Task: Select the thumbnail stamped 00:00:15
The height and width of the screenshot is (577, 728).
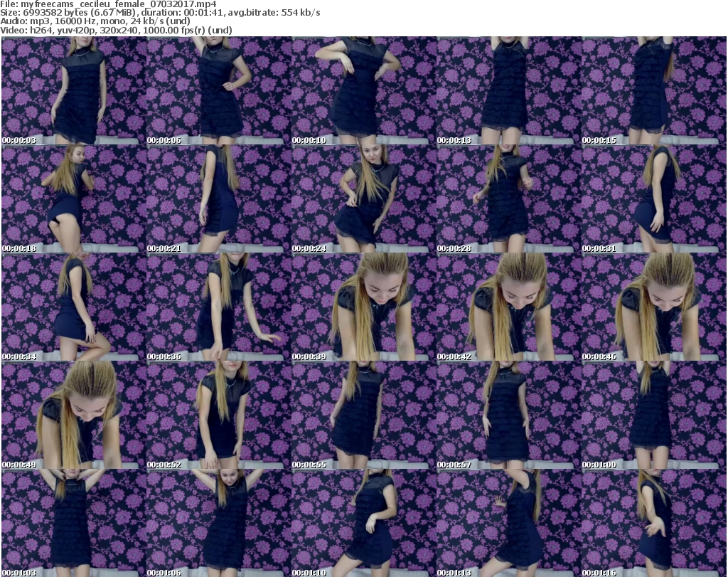Action: coord(654,90)
